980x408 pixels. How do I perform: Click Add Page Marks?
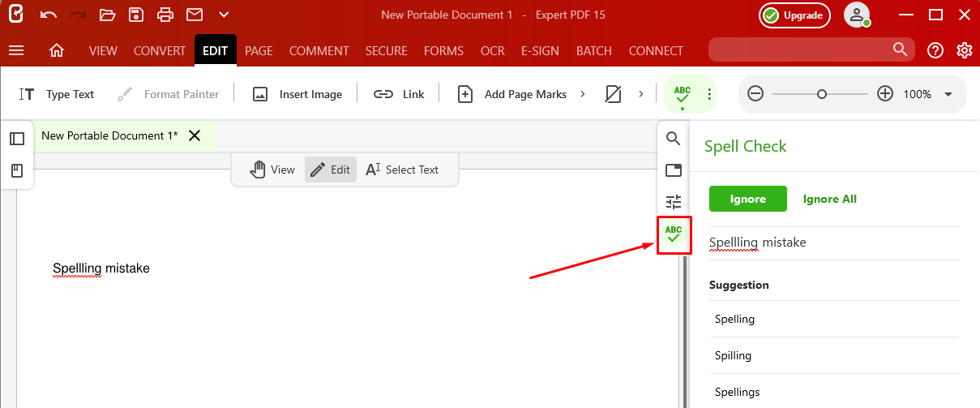[x=512, y=94]
